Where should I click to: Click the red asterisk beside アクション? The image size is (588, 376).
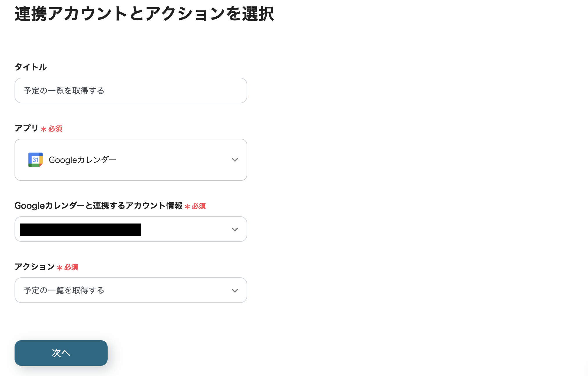click(60, 267)
